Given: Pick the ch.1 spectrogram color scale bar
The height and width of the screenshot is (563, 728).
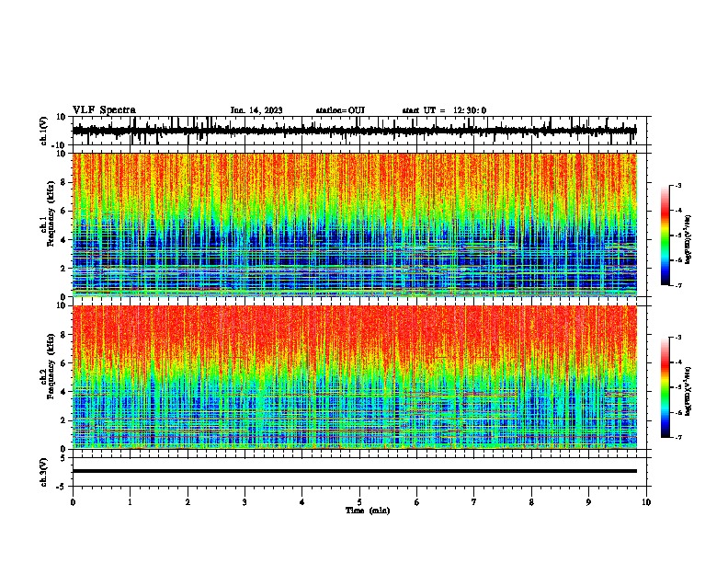Looking at the screenshot, I should (665, 236).
